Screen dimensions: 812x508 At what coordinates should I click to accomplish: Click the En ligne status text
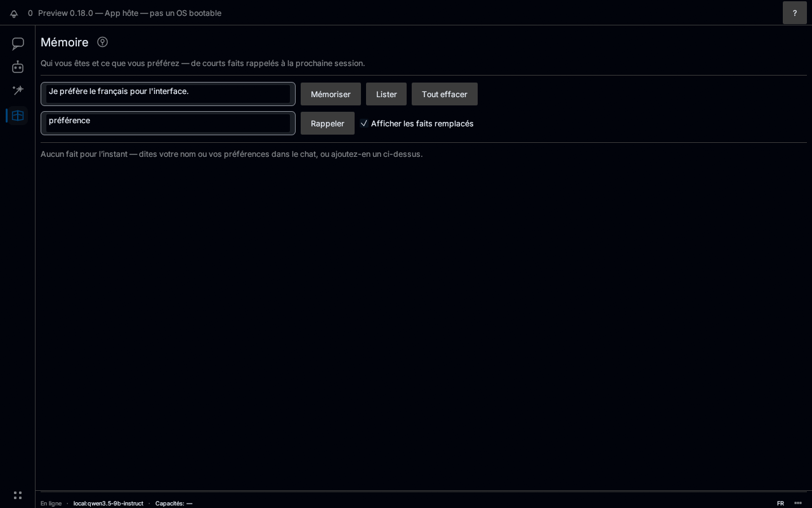point(51,503)
